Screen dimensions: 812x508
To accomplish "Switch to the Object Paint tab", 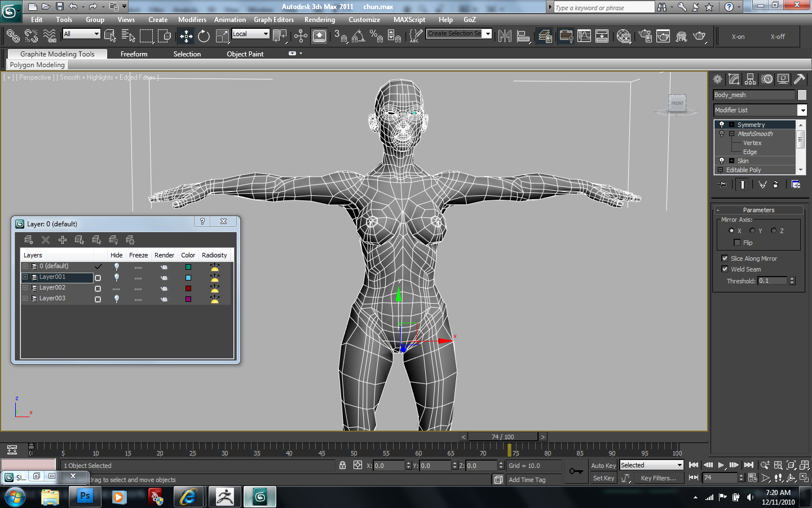I will coord(245,54).
